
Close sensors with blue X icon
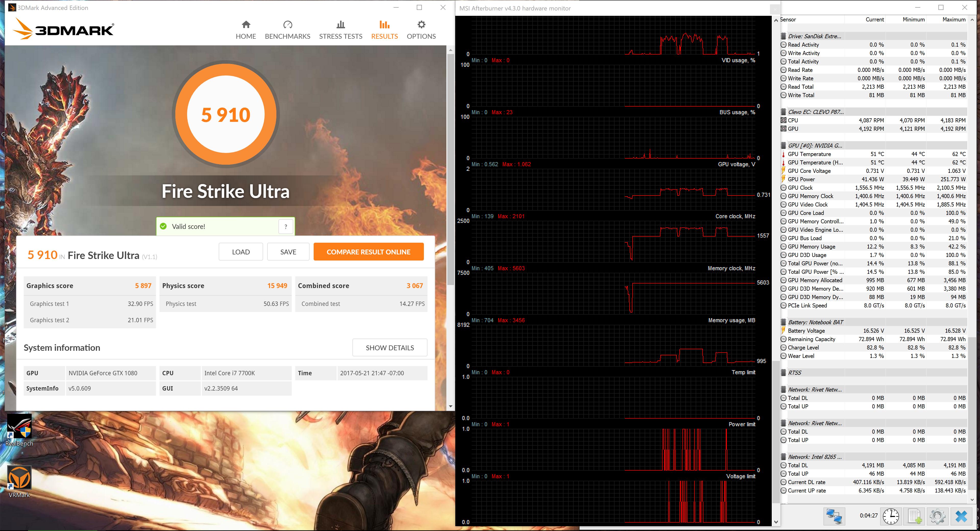(961, 516)
